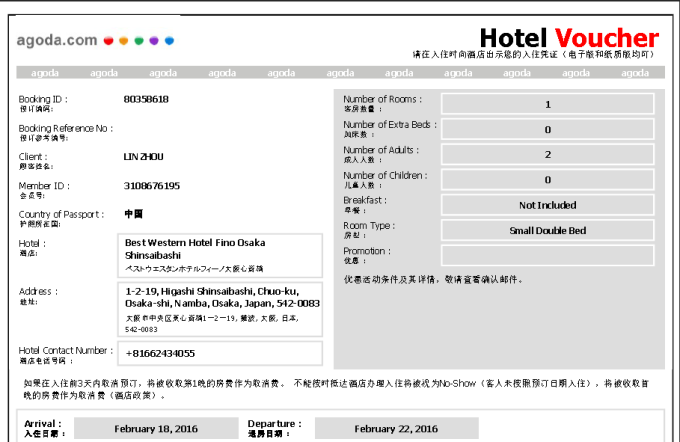
Task: Select Member ID value 3108676195
Action: point(152,186)
